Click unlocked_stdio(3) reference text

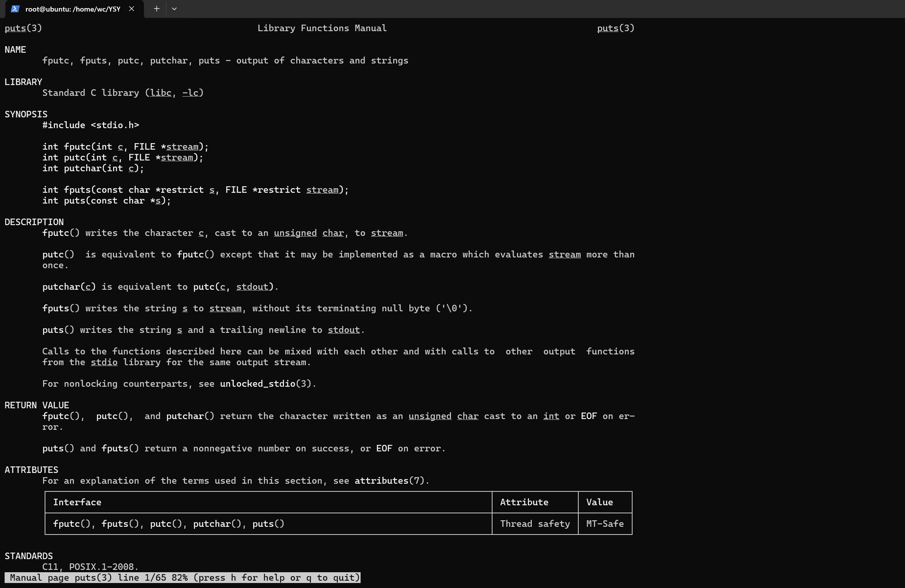(x=267, y=384)
